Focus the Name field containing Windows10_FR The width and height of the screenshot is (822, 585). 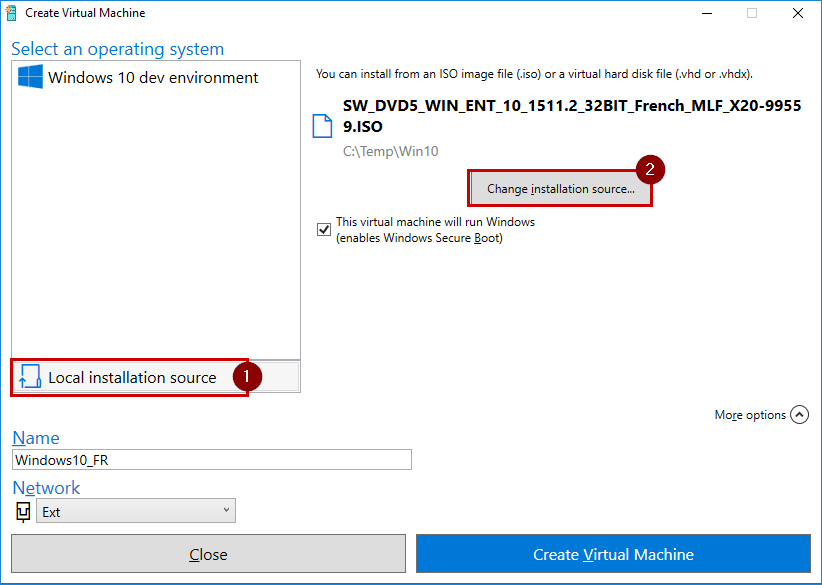tap(212, 460)
